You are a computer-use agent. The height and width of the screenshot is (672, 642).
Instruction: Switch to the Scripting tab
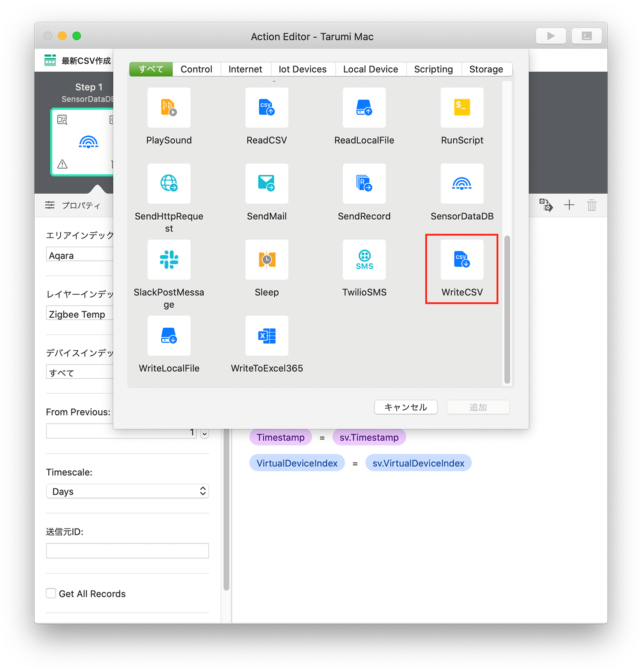434,69
